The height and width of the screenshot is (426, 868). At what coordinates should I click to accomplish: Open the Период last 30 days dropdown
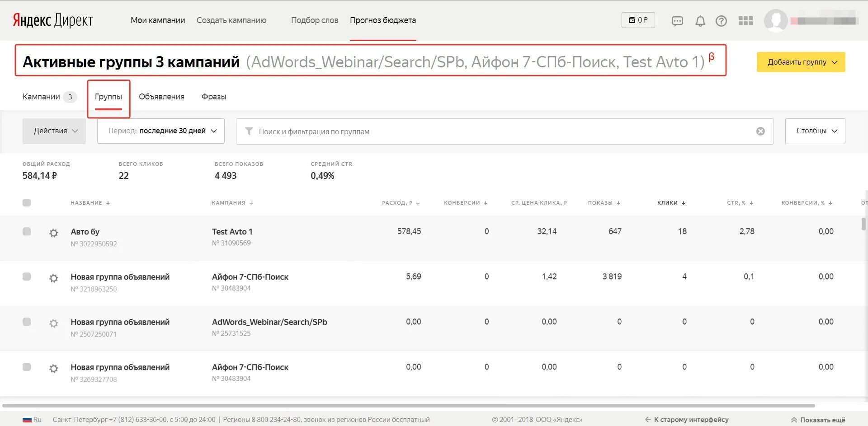pos(161,131)
